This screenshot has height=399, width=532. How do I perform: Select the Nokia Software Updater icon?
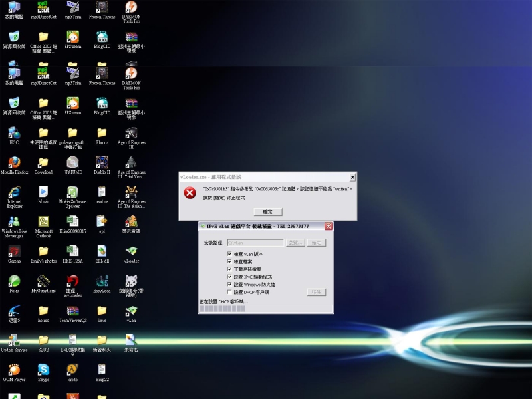pos(72,192)
